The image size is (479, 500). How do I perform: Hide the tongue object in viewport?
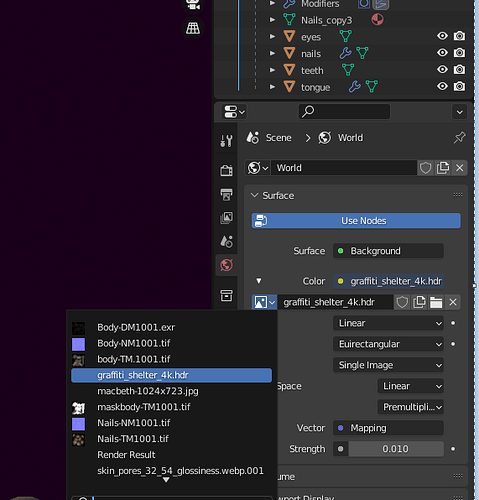tap(442, 86)
